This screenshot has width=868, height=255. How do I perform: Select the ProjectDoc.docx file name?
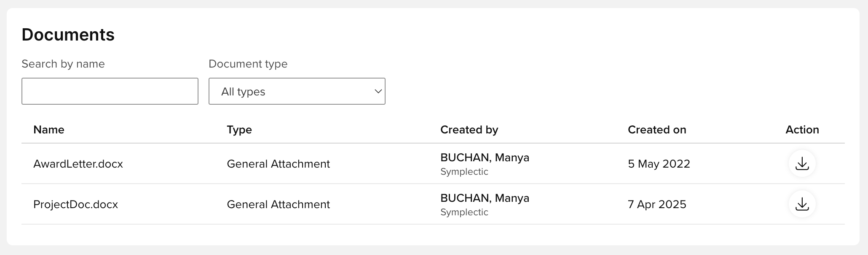(75, 204)
